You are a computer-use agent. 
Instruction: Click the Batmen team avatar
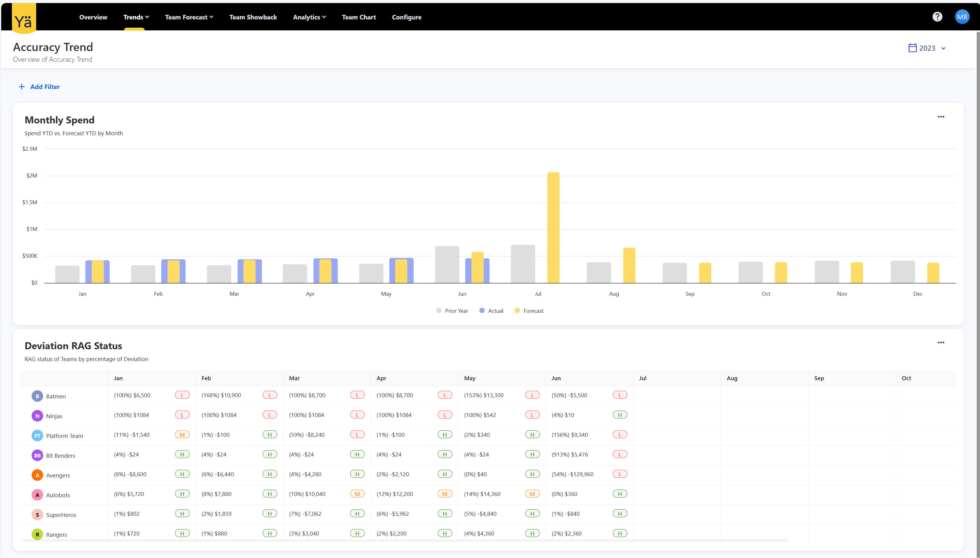pyautogui.click(x=37, y=396)
